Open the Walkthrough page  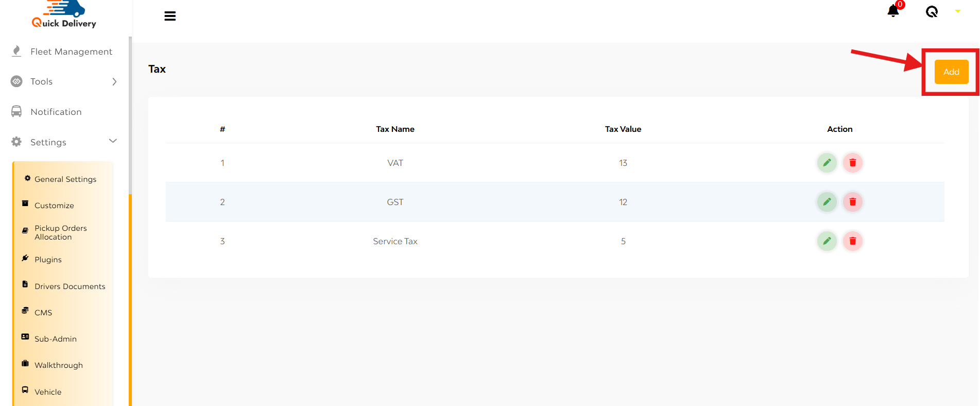[59, 365]
